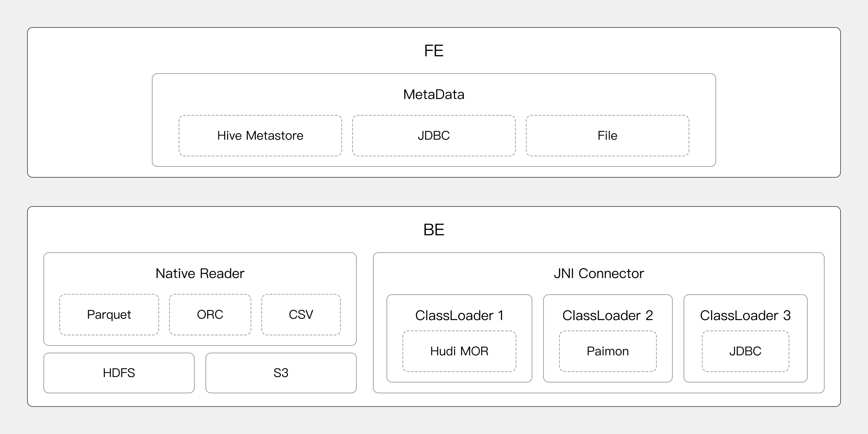Select the ORC reader box

click(210, 315)
